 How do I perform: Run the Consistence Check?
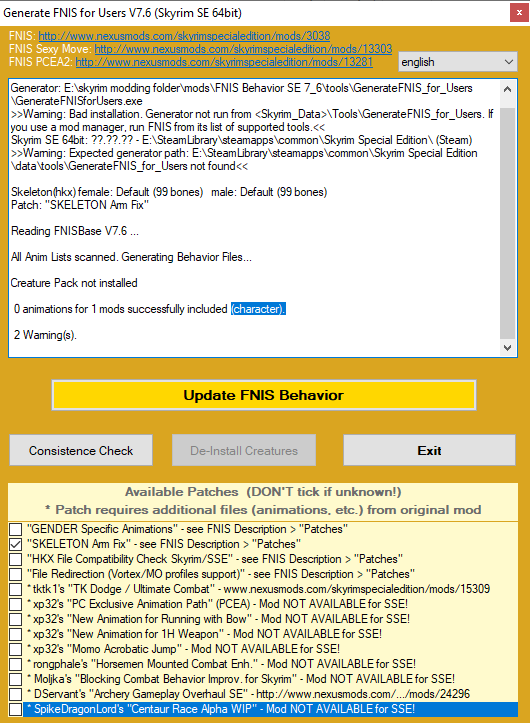(81, 450)
